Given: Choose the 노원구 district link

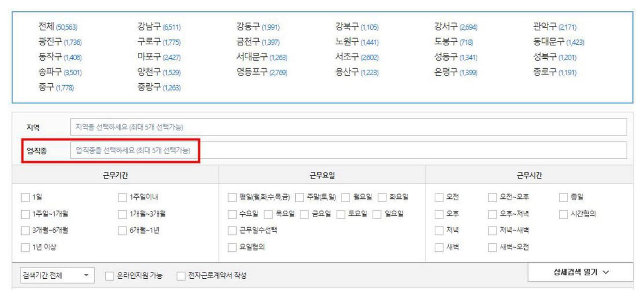Looking at the screenshot, I should click(x=357, y=42).
